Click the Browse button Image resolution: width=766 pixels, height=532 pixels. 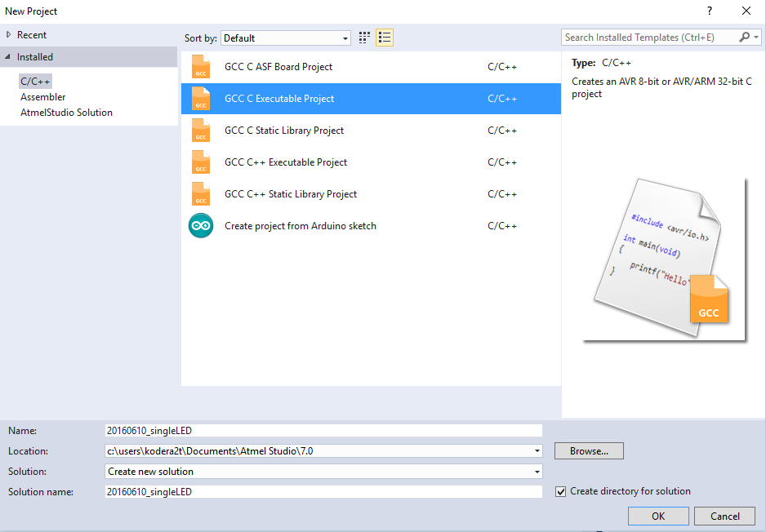(x=589, y=451)
